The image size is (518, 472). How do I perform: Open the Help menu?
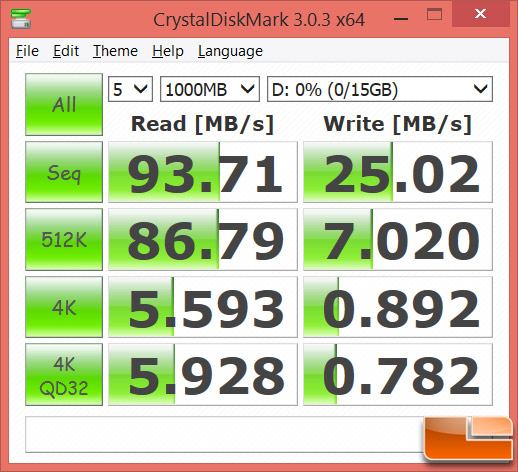point(168,51)
